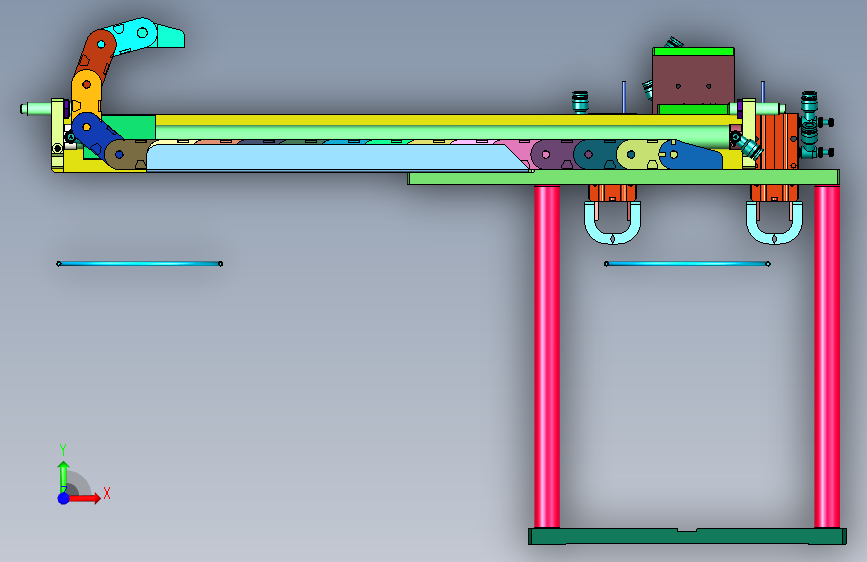Select the amber yellow chain link below orange
This screenshot has width=867, height=562.
tap(86, 94)
